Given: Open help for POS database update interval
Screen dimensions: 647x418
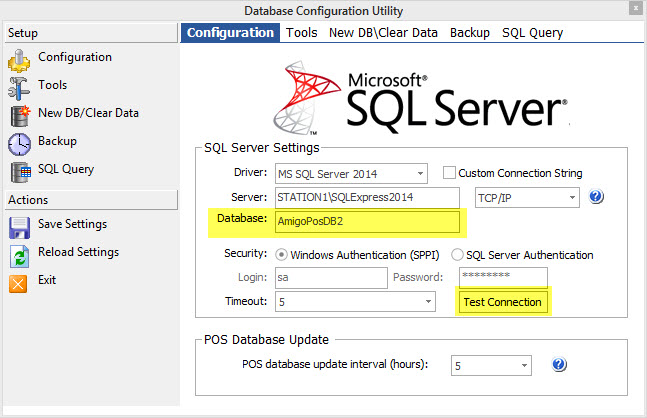Looking at the screenshot, I should pos(559,364).
